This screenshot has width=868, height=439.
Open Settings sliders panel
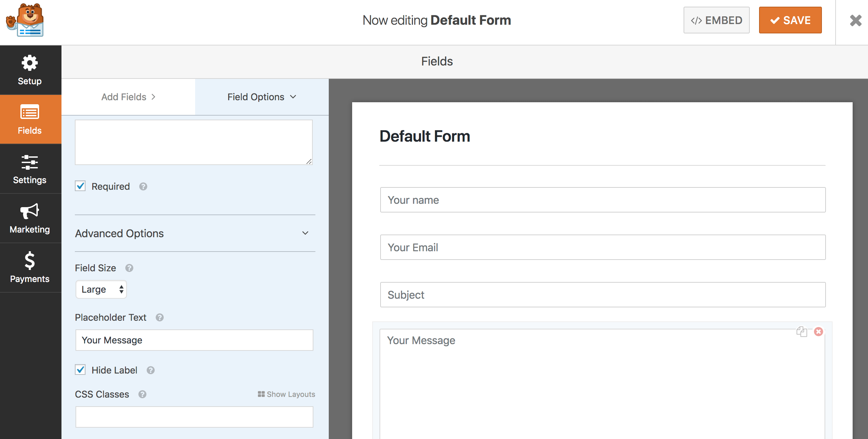(x=30, y=169)
